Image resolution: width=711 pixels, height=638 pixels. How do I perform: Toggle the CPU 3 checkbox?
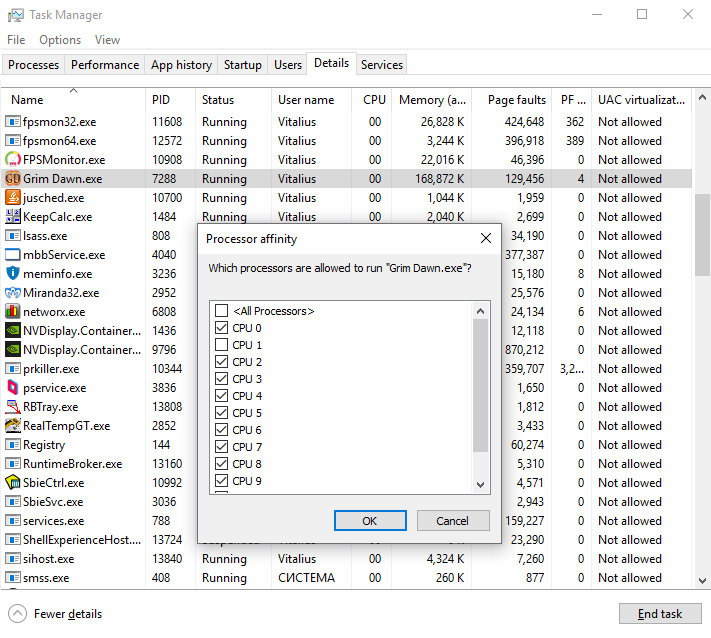pyautogui.click(x=221, y=379)
